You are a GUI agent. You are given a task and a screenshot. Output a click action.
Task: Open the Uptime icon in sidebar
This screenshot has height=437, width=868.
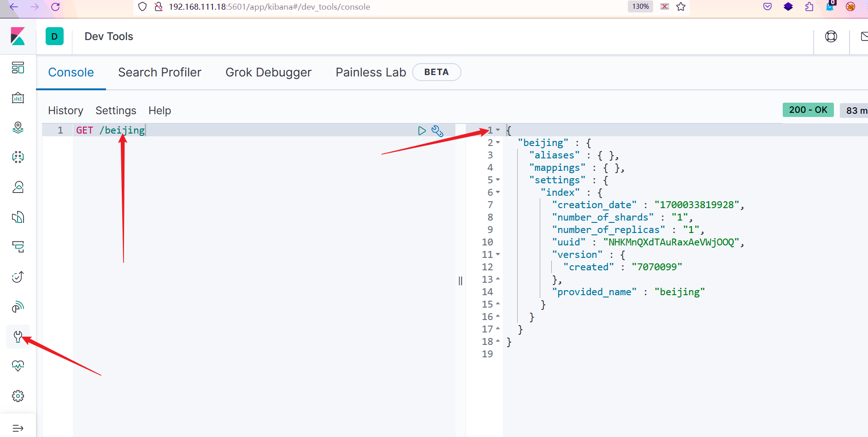tap(18, 277)
